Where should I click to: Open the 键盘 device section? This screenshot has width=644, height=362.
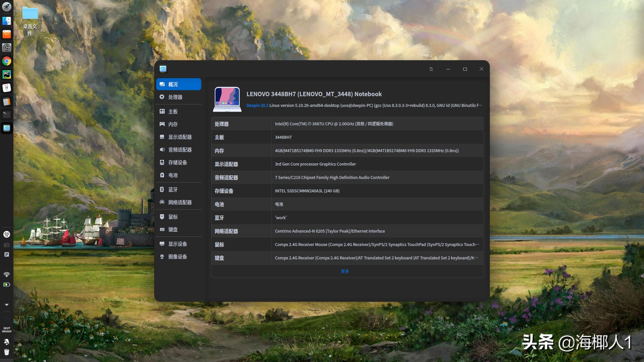[173, 229]
